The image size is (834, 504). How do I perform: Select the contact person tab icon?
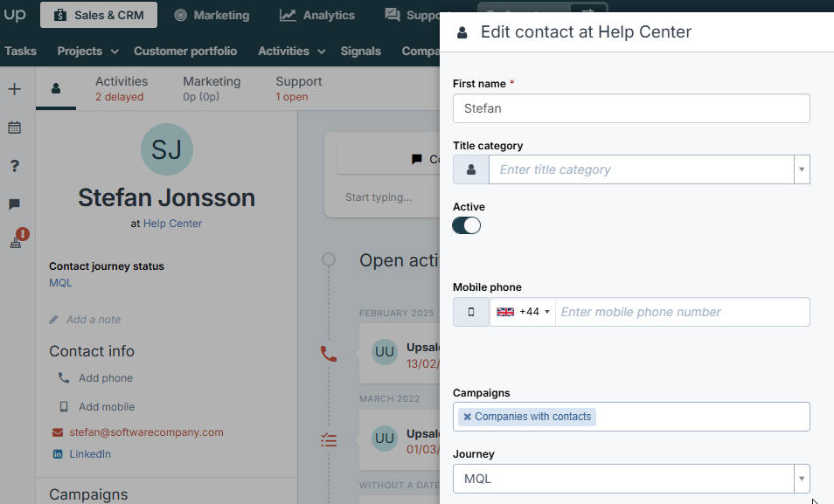pos(56,88)
